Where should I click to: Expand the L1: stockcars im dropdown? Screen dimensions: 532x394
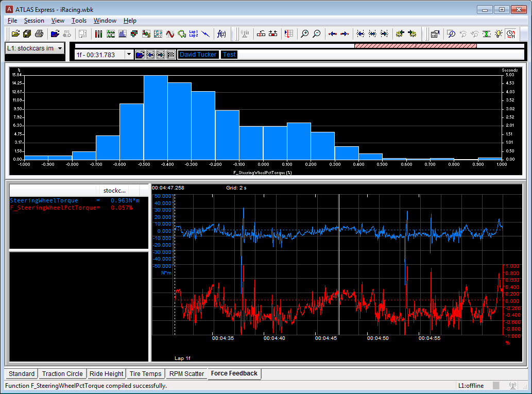pos(60,48)
